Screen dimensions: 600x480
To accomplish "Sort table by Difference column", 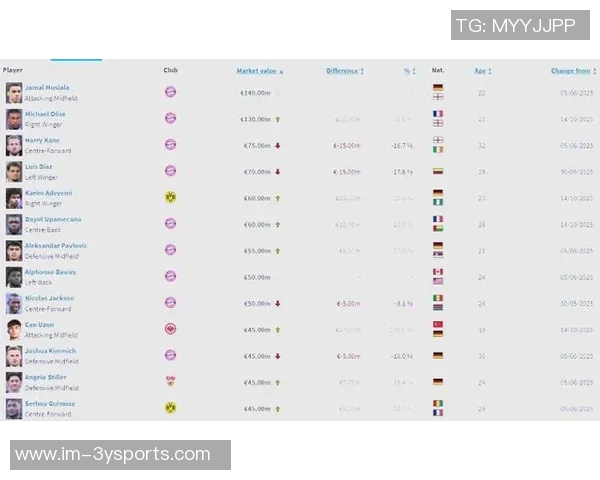I will tap(343, 71).
